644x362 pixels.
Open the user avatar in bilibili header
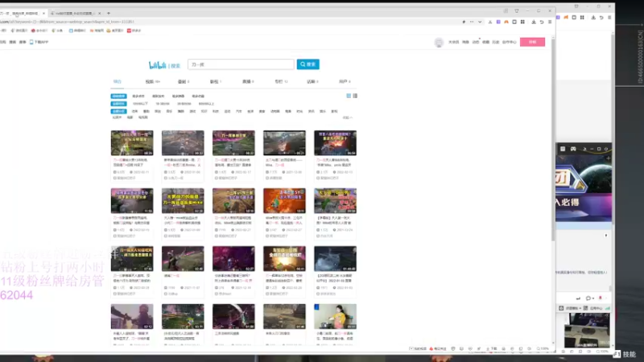(x=439, y=43)
